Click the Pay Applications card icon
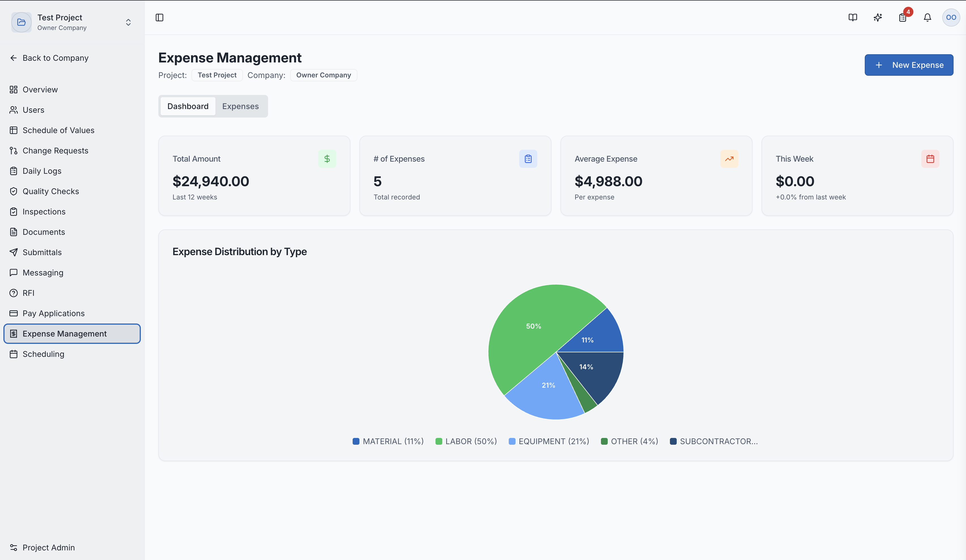 pyautogui.click(x=13, y=313)
